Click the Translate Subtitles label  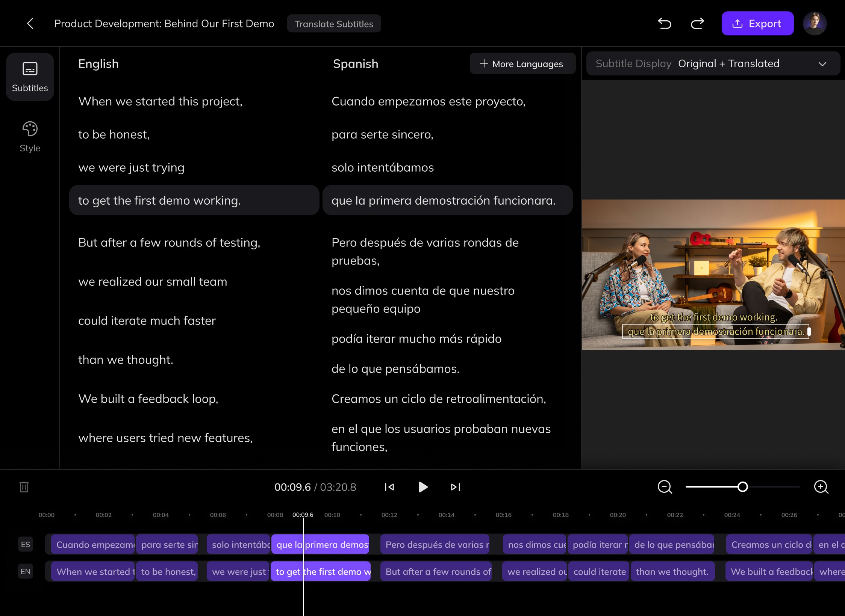click(x=334, y=24)
